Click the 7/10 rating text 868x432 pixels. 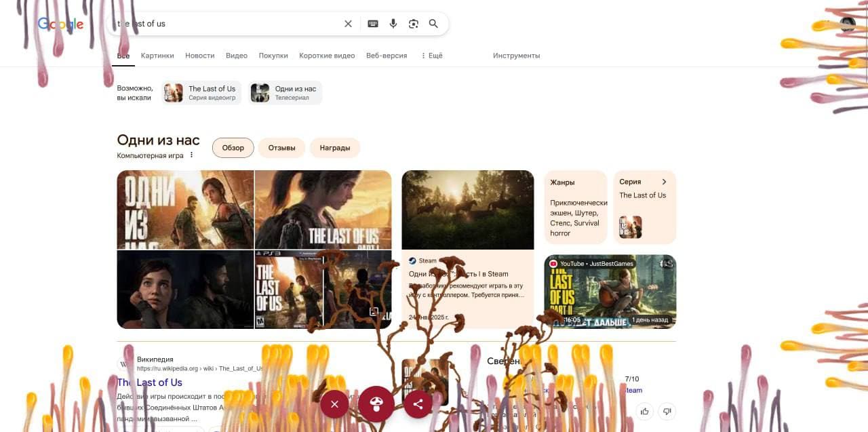(632, 379)
